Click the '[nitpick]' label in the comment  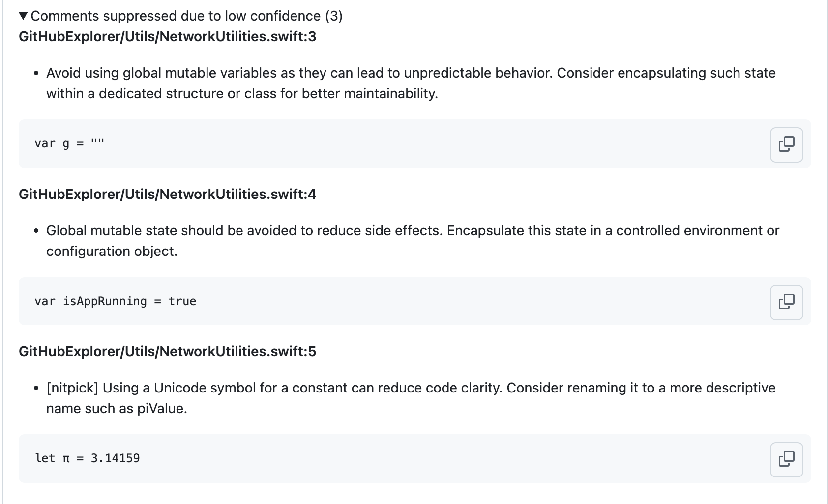click(72, 388)
